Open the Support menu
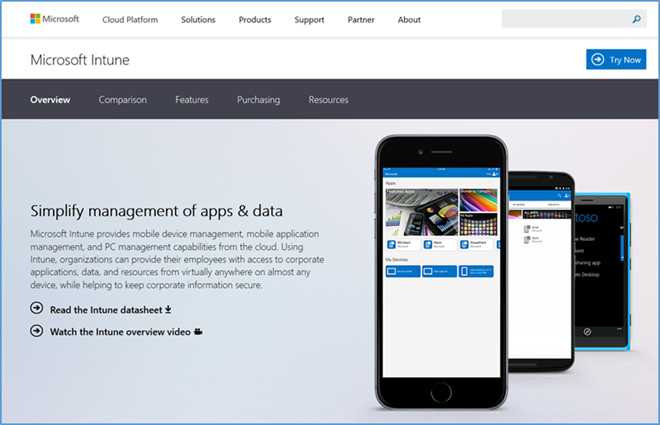The width and height of the screenshot is (660, 425). point(309,20)
